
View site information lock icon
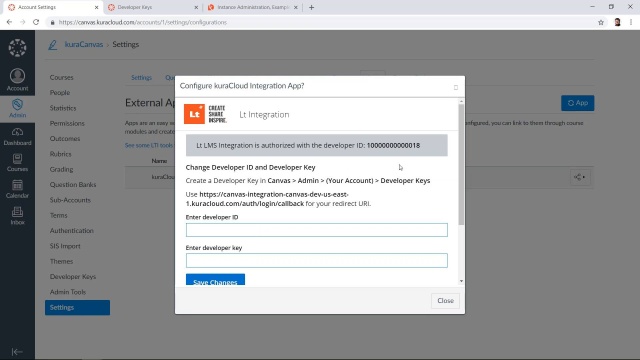[52, 22]
